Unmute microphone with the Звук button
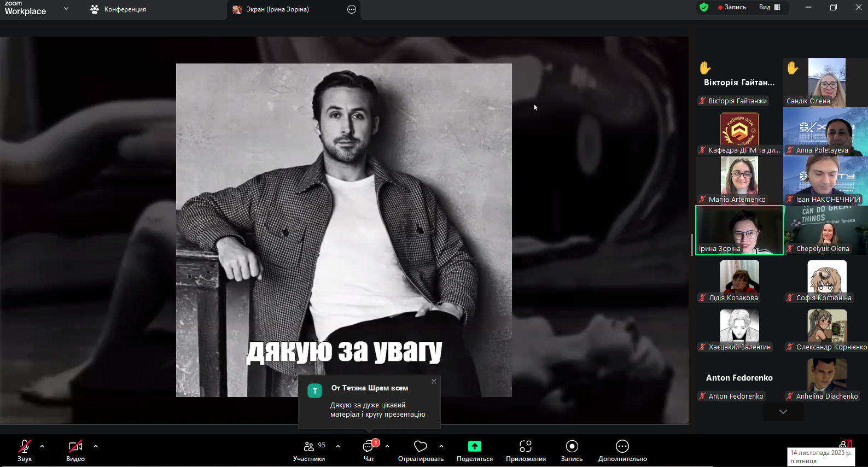This screenshot has width=868, height=467. pos(25,451)
